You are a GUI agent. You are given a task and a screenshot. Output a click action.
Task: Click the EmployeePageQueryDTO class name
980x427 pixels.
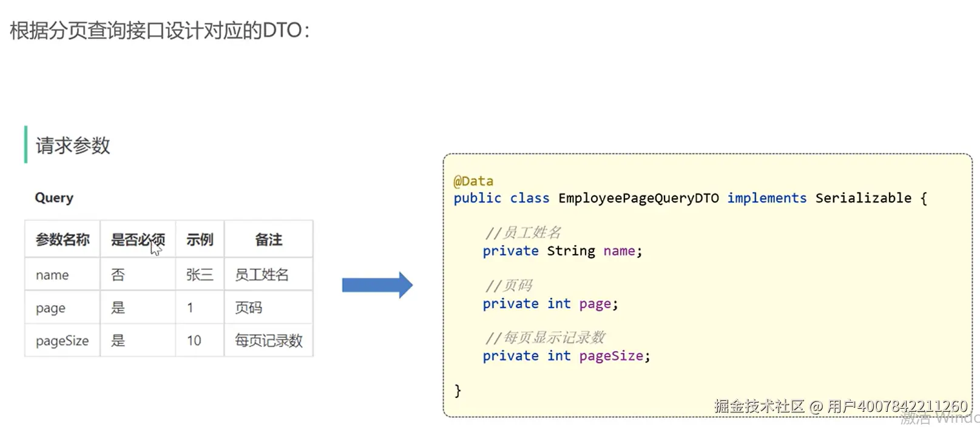coord(638,198)
